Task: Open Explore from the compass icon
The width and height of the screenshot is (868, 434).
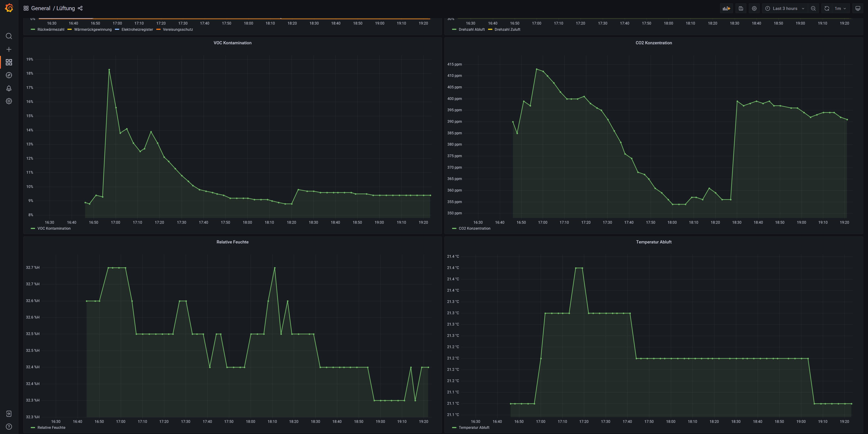Action: (9, 75)
